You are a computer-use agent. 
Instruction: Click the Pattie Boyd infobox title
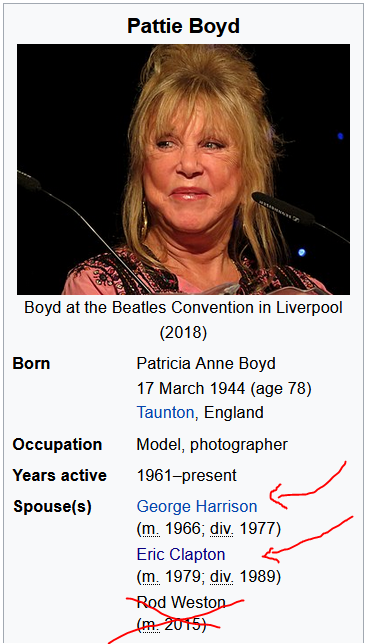click(183, 26)
